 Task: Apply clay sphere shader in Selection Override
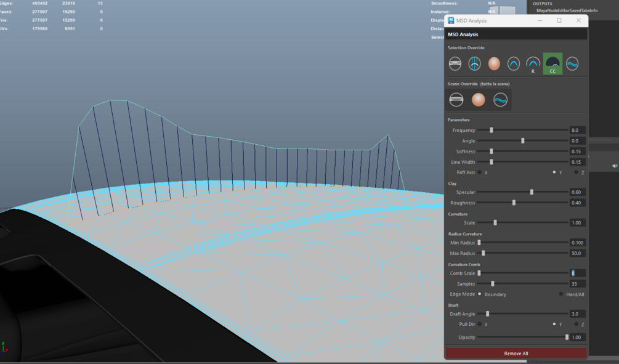coord(494,63)
